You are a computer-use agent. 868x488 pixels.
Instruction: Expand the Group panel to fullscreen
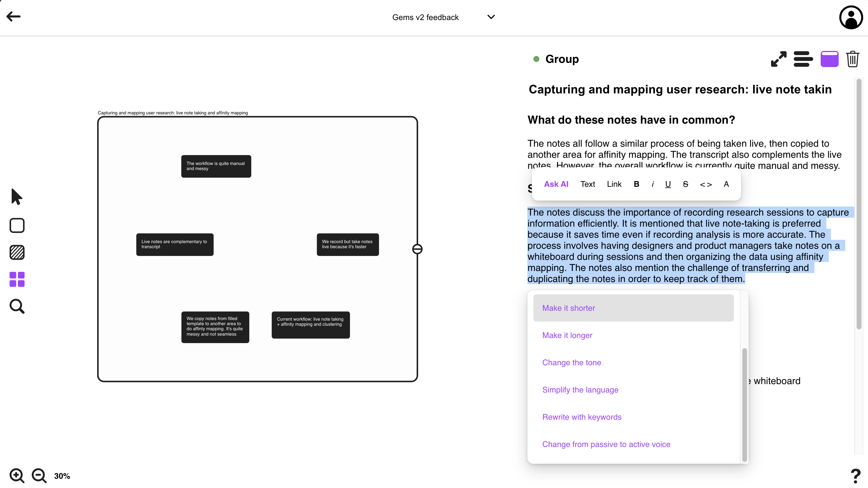779,59
